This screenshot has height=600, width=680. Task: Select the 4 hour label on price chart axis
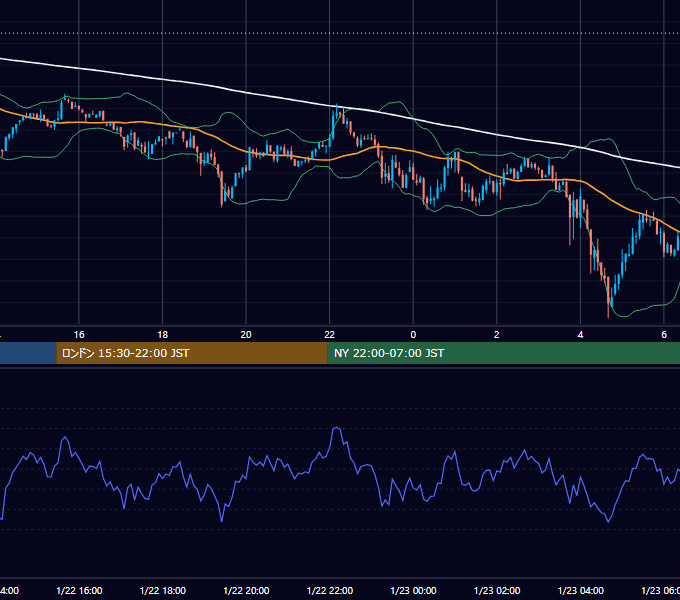(x=580, y=335)
